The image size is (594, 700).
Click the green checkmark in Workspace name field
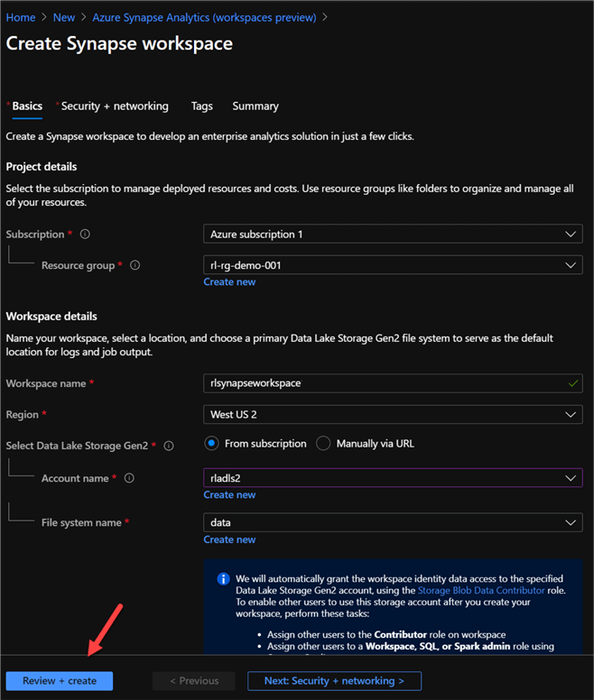573,383
